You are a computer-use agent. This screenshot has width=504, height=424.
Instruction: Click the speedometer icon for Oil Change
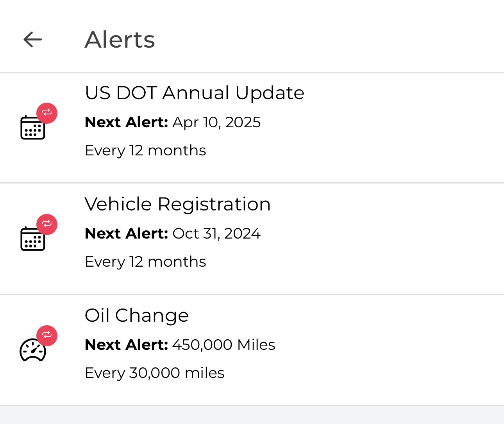coord(33,350)
